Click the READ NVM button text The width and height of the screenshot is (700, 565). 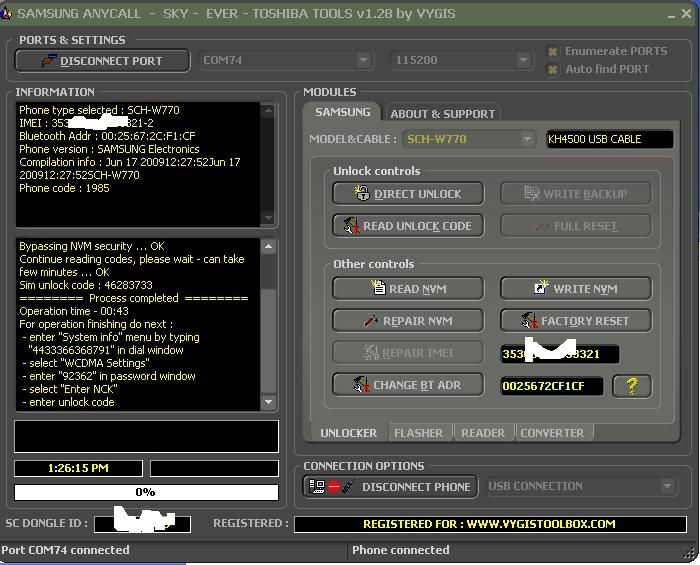(x=417, y=289)
